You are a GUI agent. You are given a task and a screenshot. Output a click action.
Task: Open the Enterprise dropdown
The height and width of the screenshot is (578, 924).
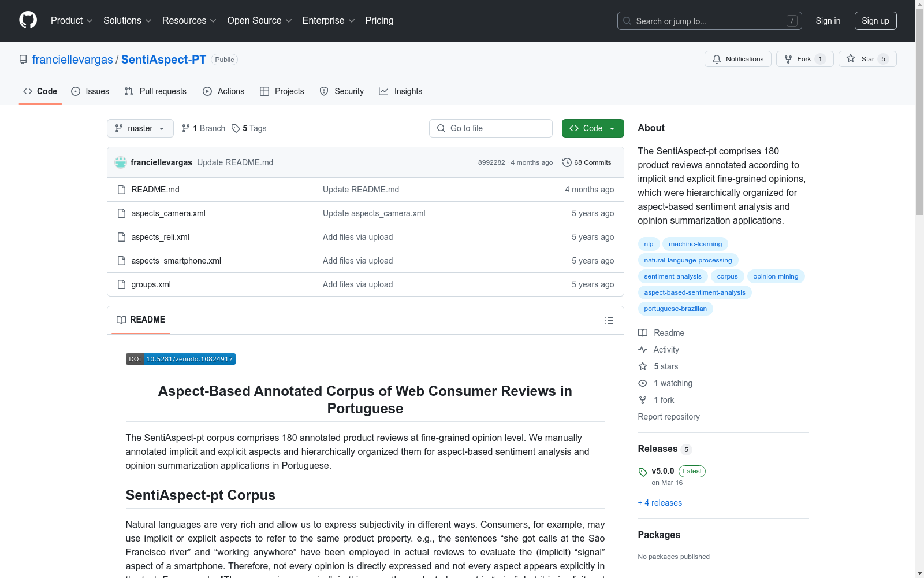pos(329,21)
